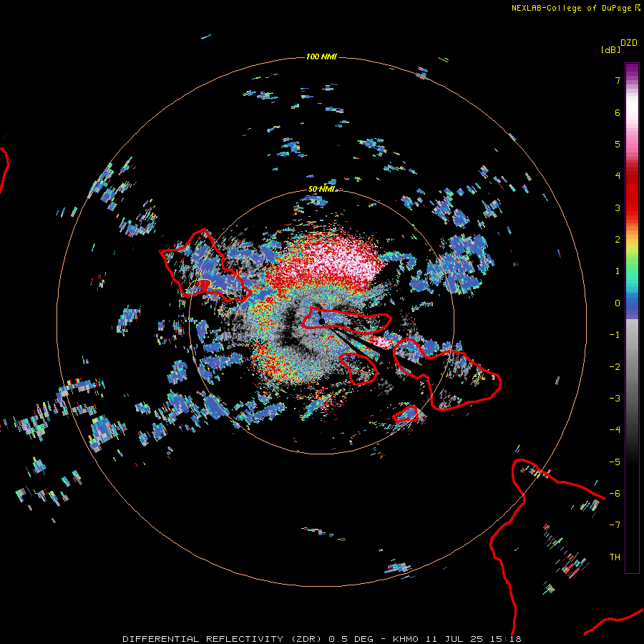Click the KHMO radar site dot
Screen dimensions: 644x644
tap(321, 321)
